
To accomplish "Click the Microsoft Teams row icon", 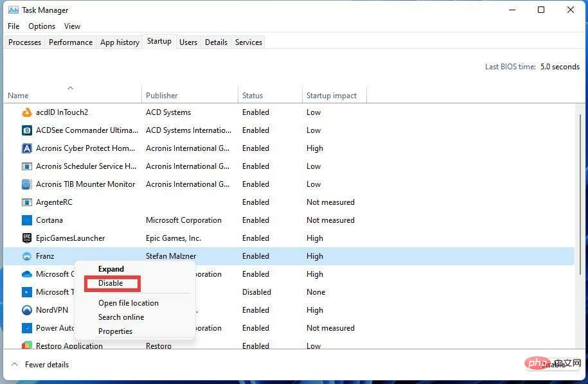I will coord(26,292).
